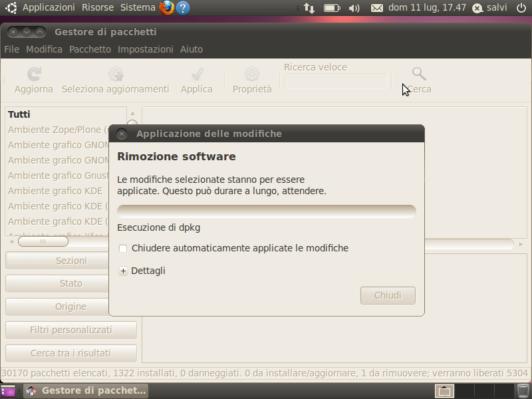Select Tutti in the category list
The height and width of the screenshot is (399, 532).
[x=19, y=114]
